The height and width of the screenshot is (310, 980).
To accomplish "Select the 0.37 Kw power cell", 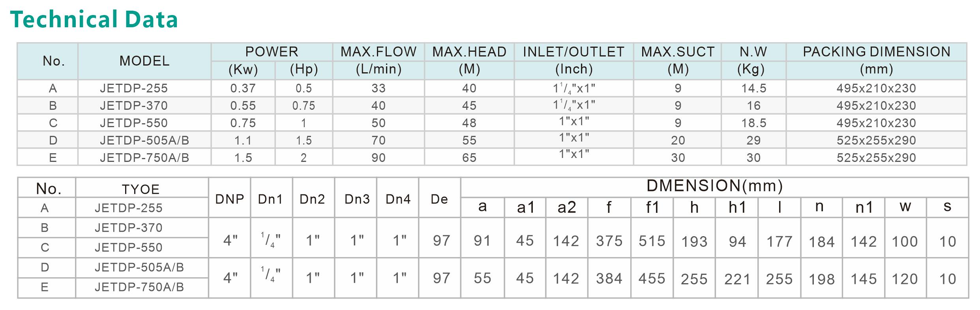I will (x=243, y=88).
